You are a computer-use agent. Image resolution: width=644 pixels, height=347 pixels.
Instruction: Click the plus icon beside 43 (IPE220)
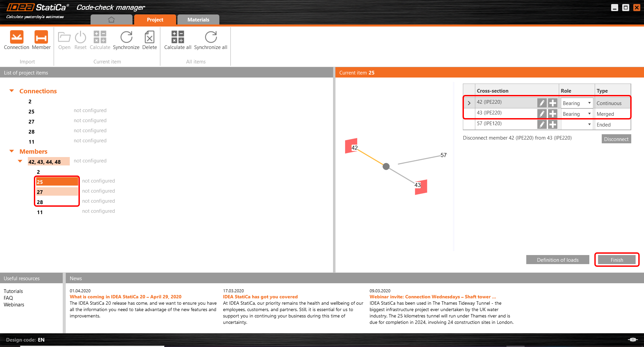pos(553,114)
